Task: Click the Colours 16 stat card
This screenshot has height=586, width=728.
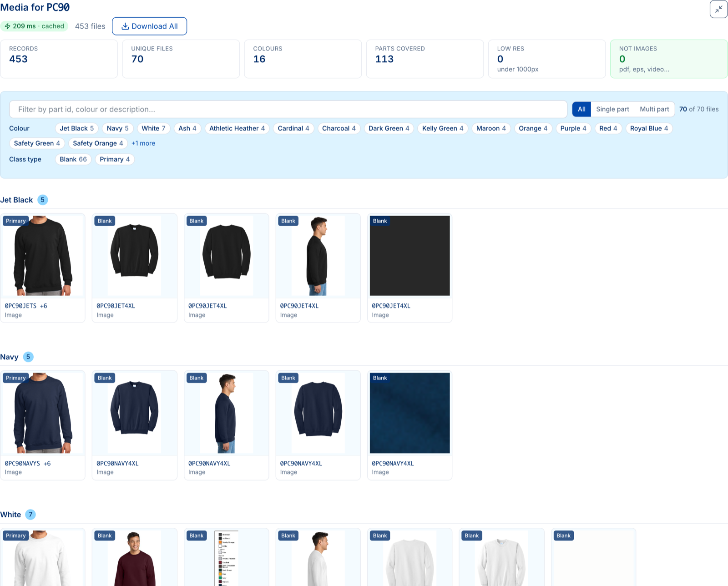Action: point(303,59)
